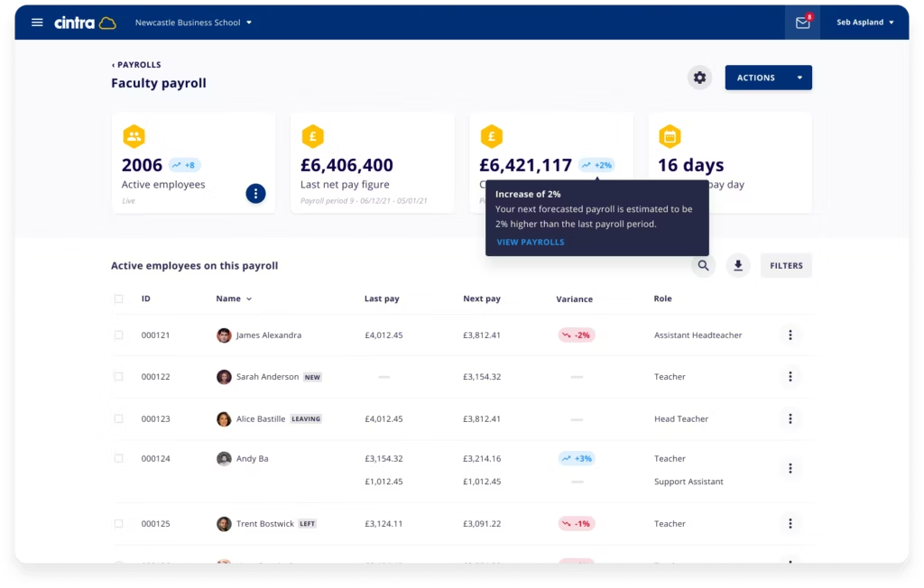Click the £6,406,400 net pay figure

click(346, 165)
